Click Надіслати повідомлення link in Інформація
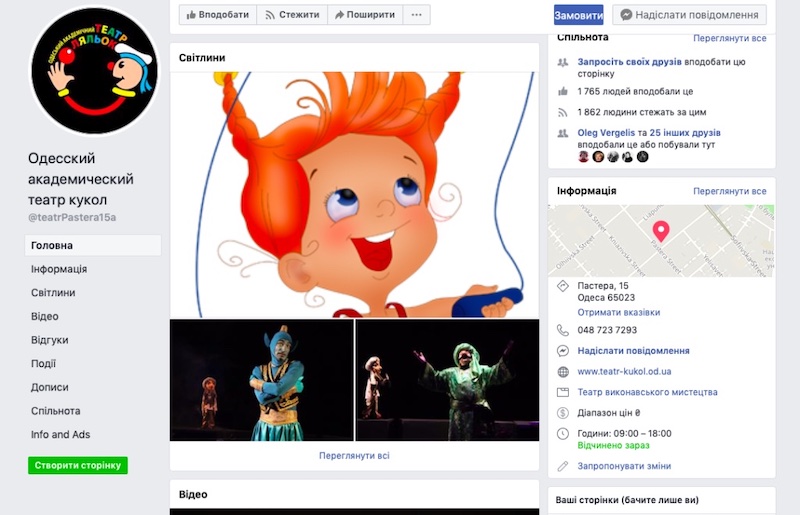800x515 pixels. (x=633, y=351)
